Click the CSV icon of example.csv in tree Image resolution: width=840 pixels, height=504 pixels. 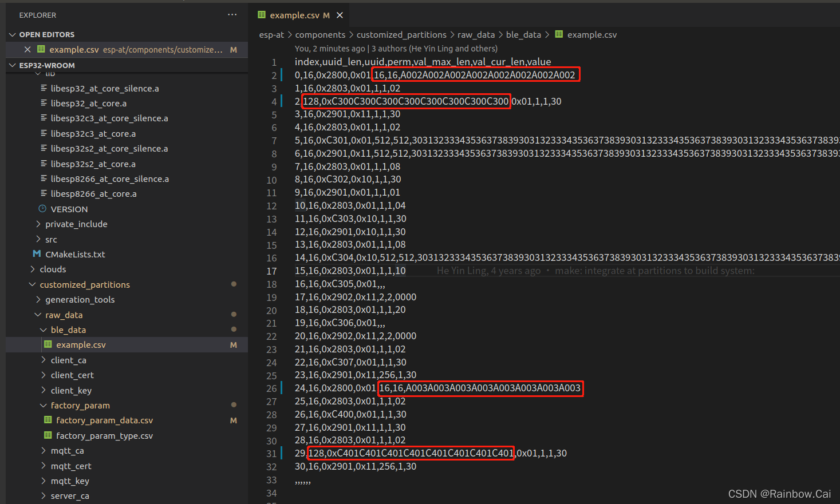[48, 344]
